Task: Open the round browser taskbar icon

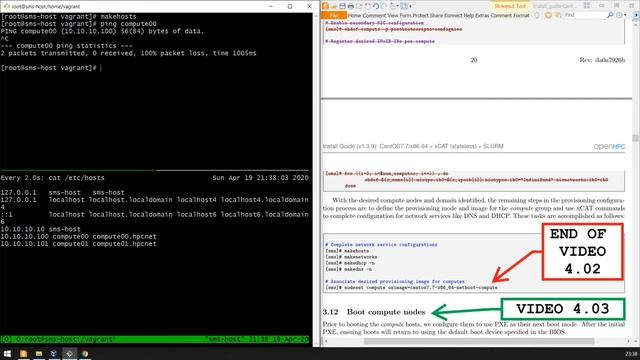Action: 85,353
